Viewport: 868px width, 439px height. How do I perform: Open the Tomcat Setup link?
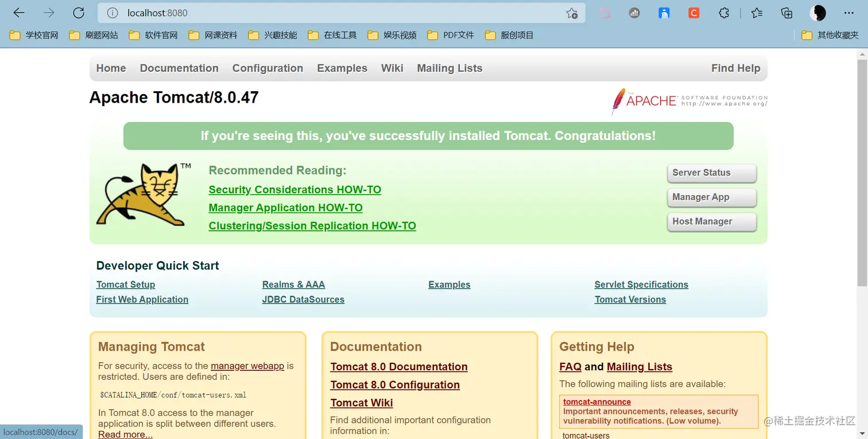coord(126,285)
